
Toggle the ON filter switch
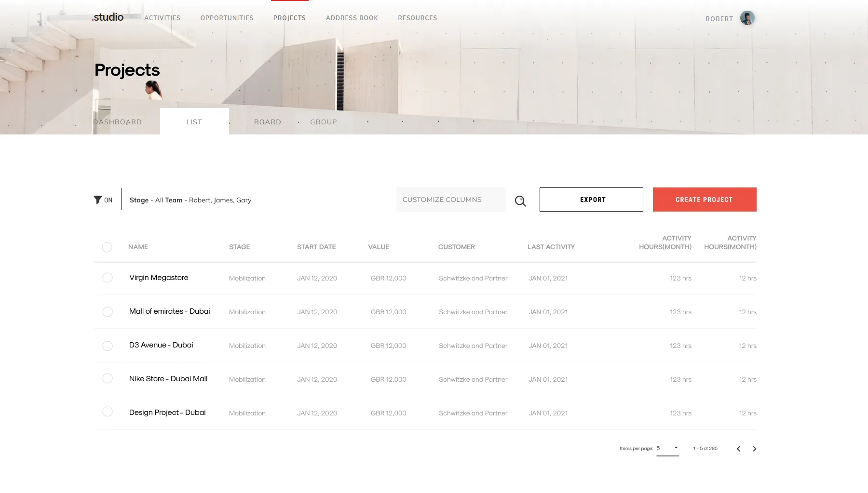pyautogui.click(x=108, y=200)
